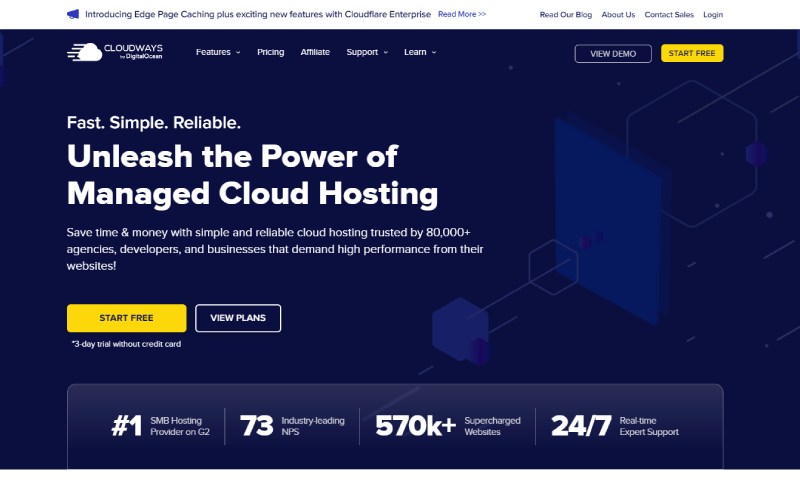
Task: Click the '#1' SMB Hosting Provider stat
Action: pos(161,426)
